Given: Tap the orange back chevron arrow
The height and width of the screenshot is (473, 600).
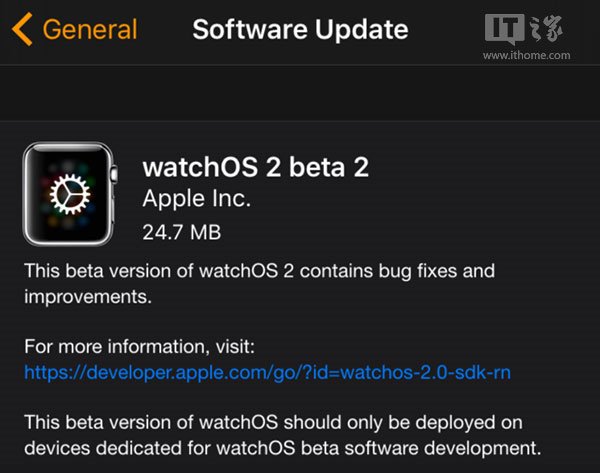Looking at the screenshot, I should [x=22, y=29].
